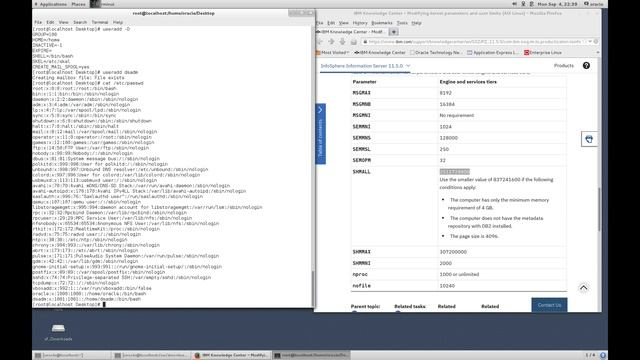Open Firefox View menu

[344, 23]
